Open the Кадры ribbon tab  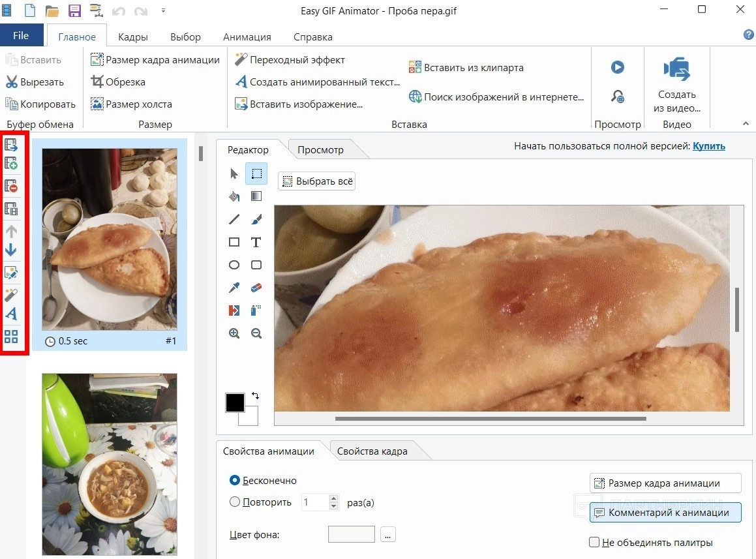(133, 37)
